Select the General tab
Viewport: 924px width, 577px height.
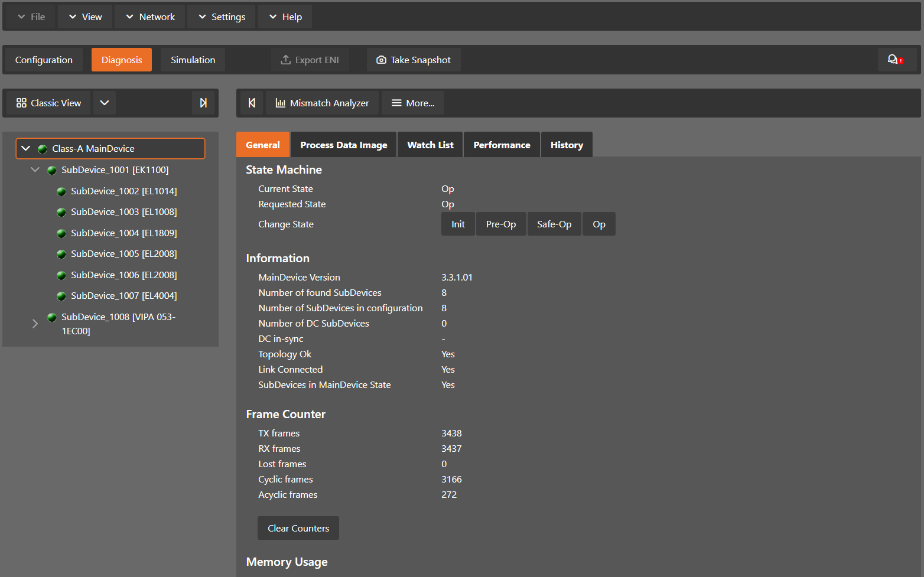point(263,145)
